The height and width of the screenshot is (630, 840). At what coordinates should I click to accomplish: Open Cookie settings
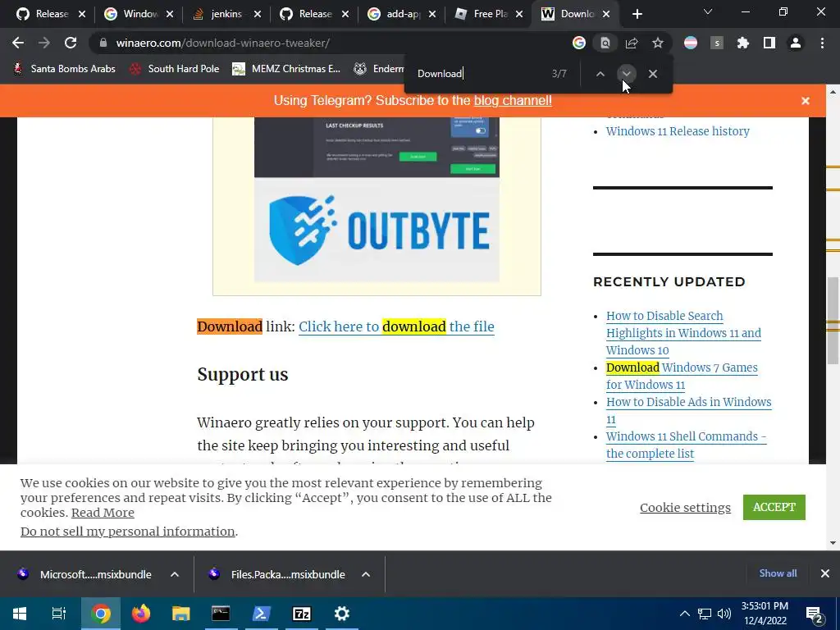point(685,507)
